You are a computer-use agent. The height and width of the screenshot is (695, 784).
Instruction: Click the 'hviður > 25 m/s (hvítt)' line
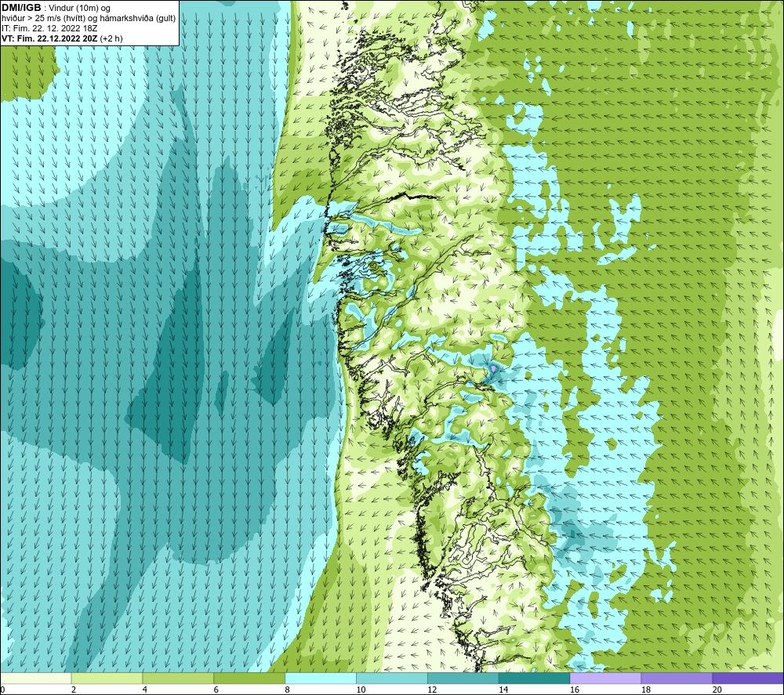[x=42, y=19]
